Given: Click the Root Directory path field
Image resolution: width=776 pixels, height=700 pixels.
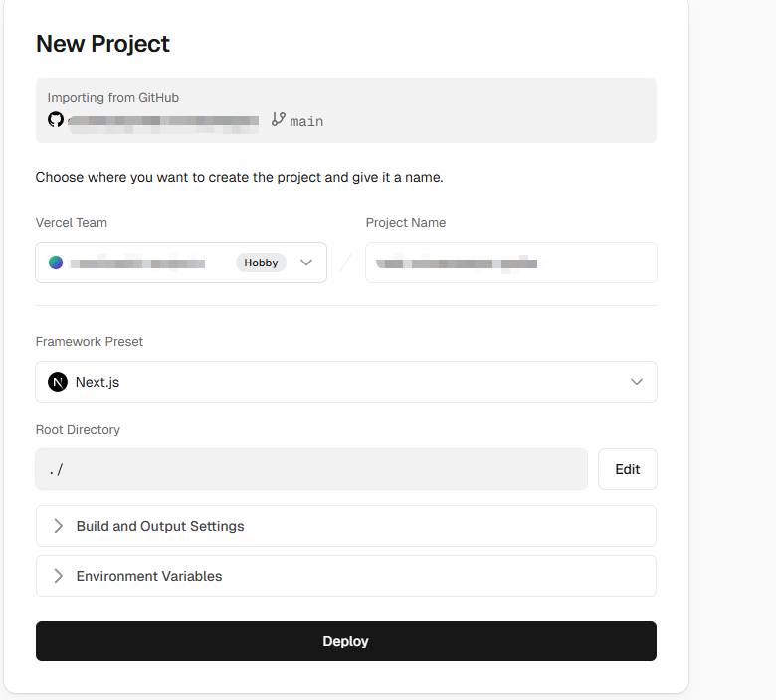Looking at the screenshot, I should (310, 469).
